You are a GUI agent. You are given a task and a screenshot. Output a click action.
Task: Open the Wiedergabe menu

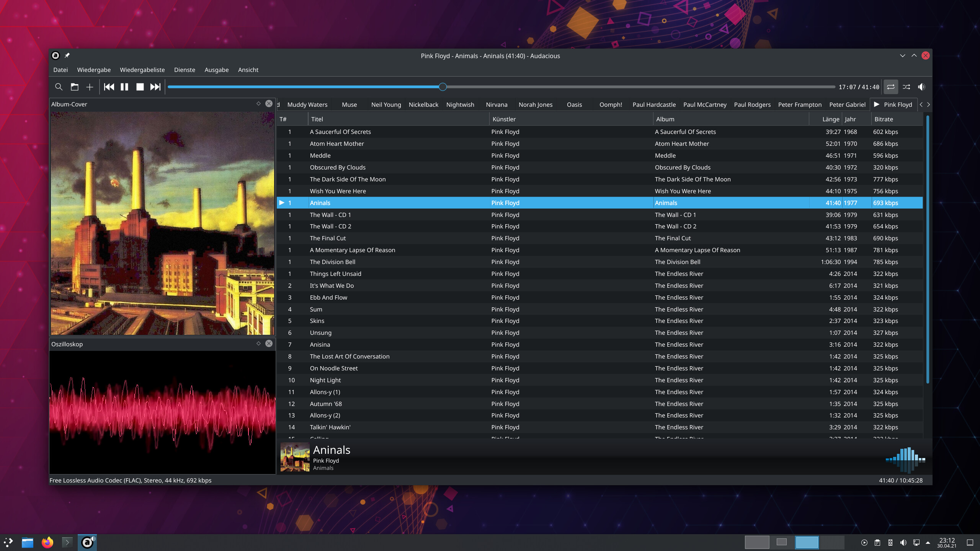pos(94,70)
